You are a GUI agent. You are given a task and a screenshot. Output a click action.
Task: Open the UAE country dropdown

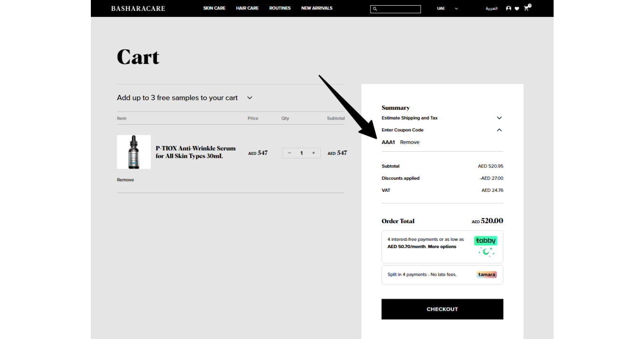click(x=447, y=8)
